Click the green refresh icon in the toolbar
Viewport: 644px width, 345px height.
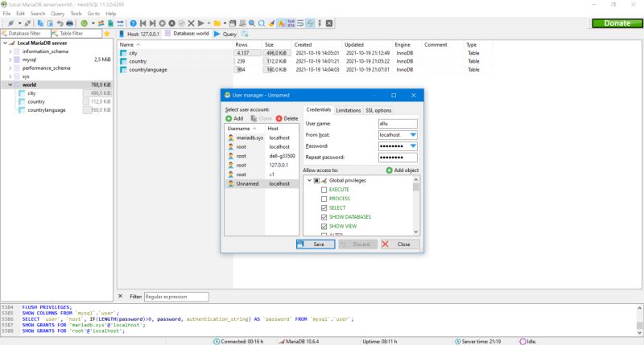[85, 23]
